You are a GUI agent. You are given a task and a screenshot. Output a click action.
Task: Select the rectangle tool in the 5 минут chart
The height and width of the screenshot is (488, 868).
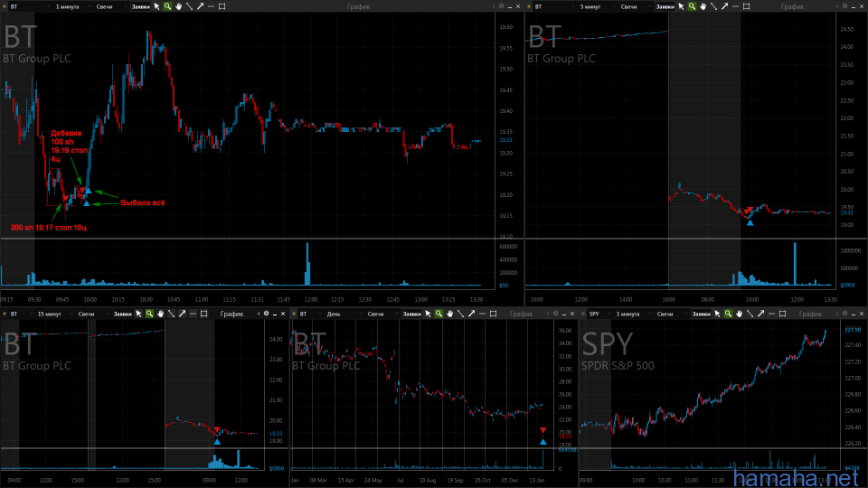[x=746, y=6]
